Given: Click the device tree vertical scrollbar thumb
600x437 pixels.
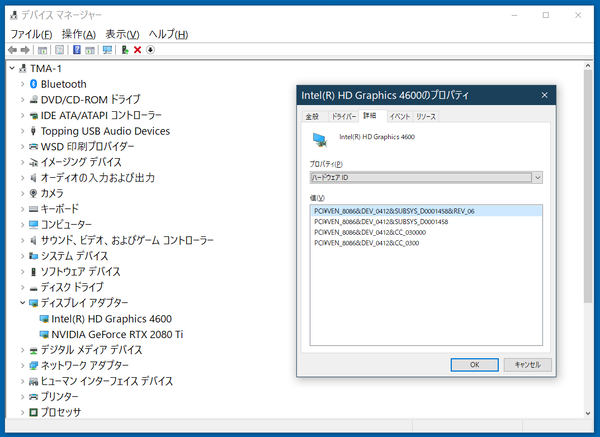Looking at the screenshot, I should [588, 186].
